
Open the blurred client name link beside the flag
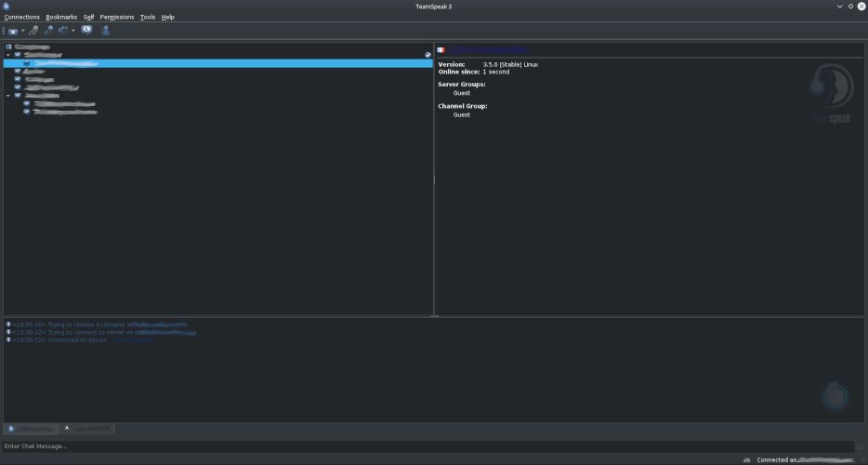click(487, 50)
